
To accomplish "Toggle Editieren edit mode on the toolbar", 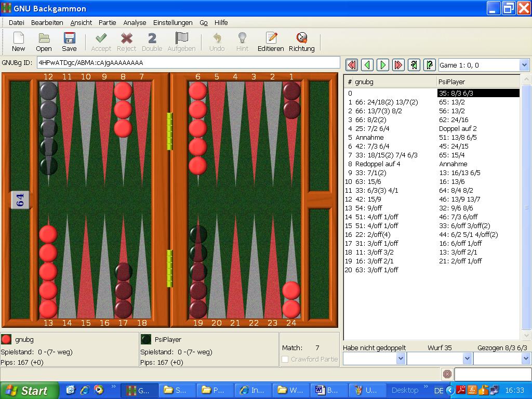I will point(271,42).
